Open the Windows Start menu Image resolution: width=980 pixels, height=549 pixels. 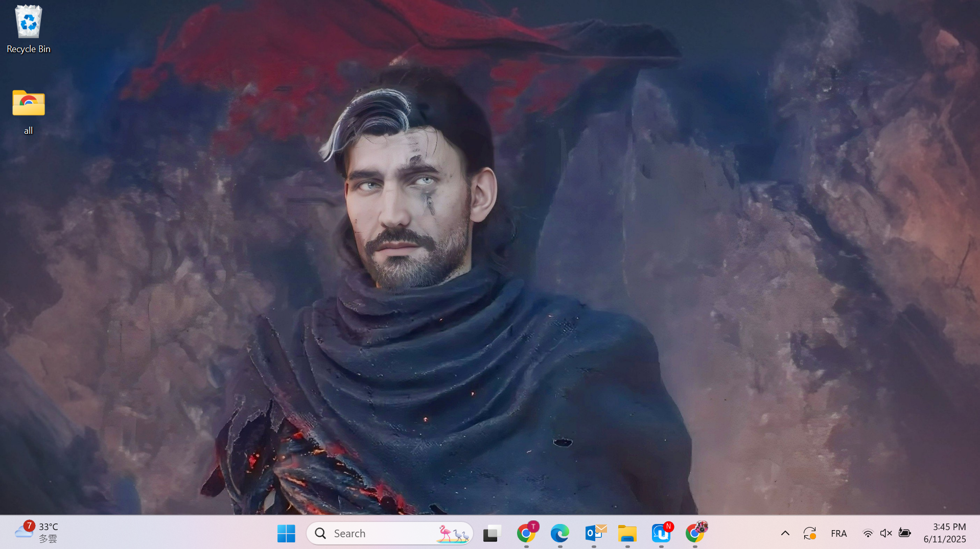[x=286, y=533]
